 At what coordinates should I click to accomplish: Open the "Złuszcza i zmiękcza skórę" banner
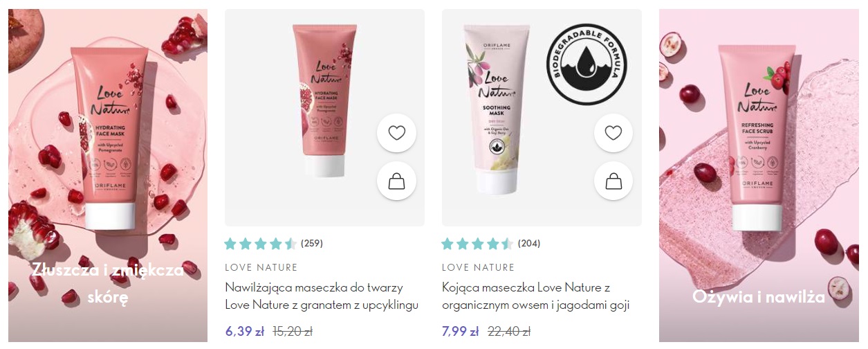click(x=108, y=175)
